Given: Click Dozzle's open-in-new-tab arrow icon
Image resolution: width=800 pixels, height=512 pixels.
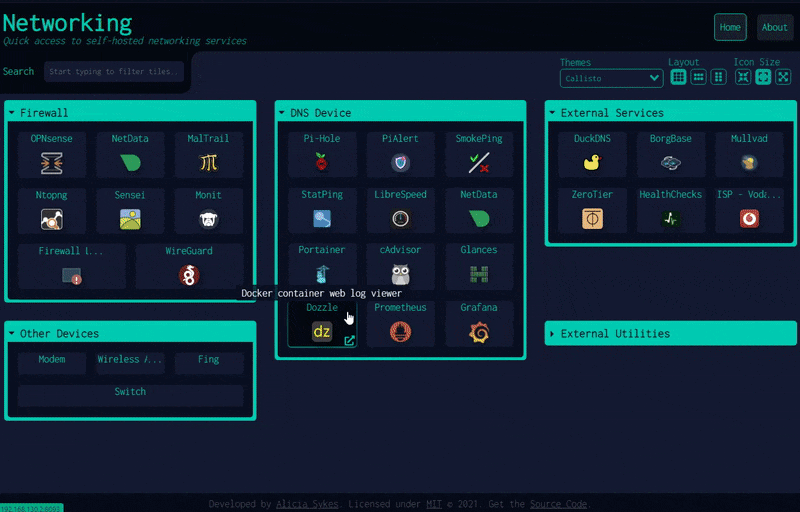Looking at the screenshot, I should coord(349,341).
